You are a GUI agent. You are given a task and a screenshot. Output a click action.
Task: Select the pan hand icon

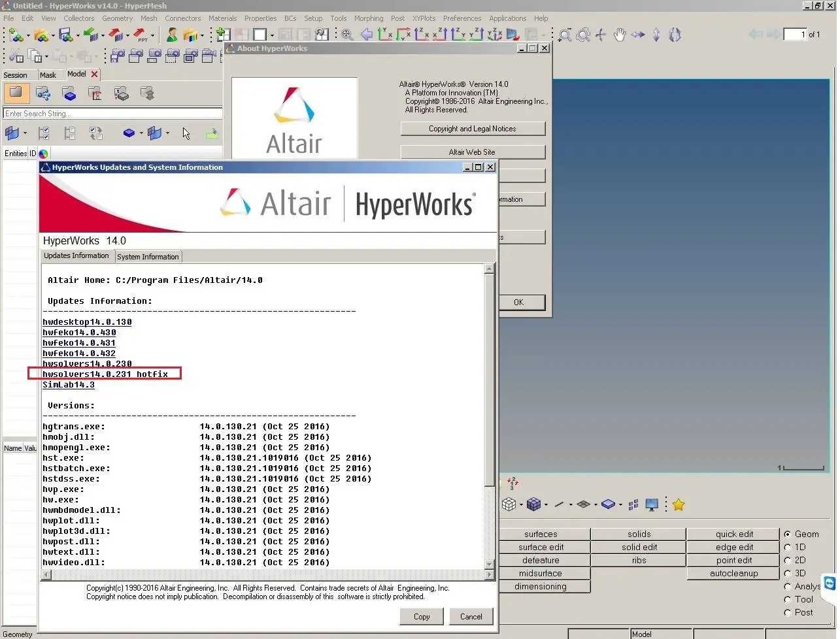(620, 35)
